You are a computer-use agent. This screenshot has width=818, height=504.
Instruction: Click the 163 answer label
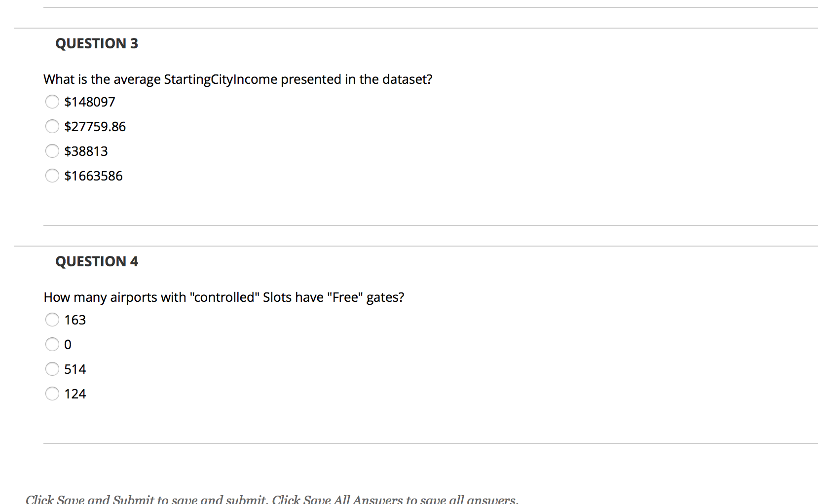click(x=75, y=320)
